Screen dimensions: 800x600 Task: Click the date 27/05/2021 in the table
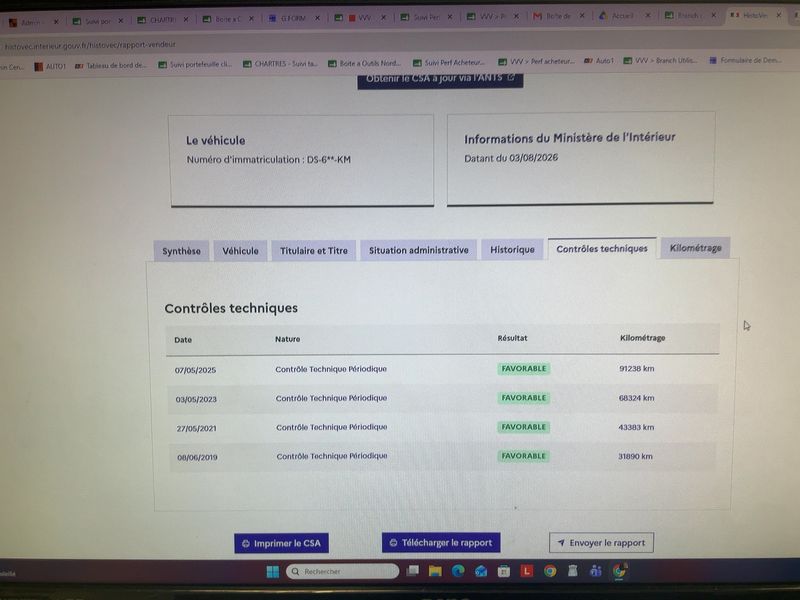196,429
